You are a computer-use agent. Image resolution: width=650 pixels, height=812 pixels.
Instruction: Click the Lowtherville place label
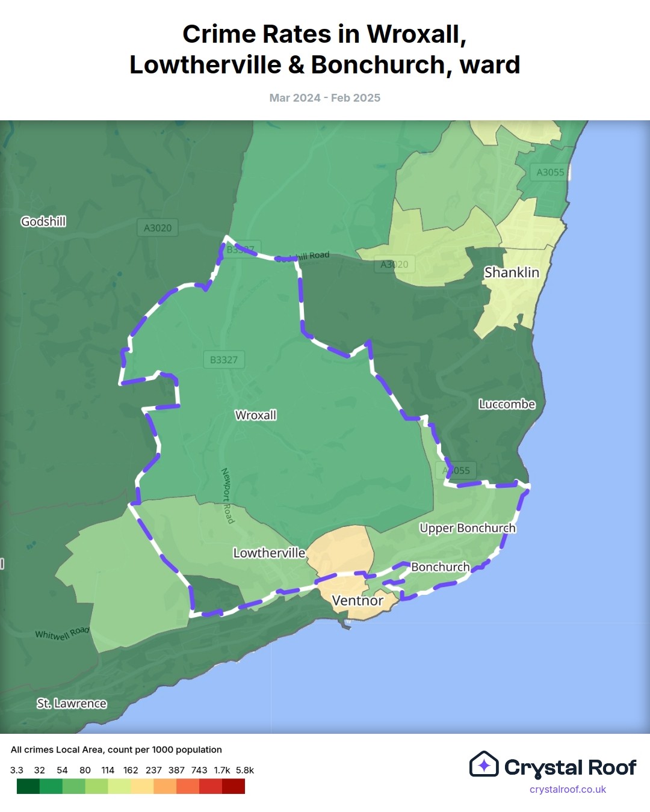(x=269, y=553)
